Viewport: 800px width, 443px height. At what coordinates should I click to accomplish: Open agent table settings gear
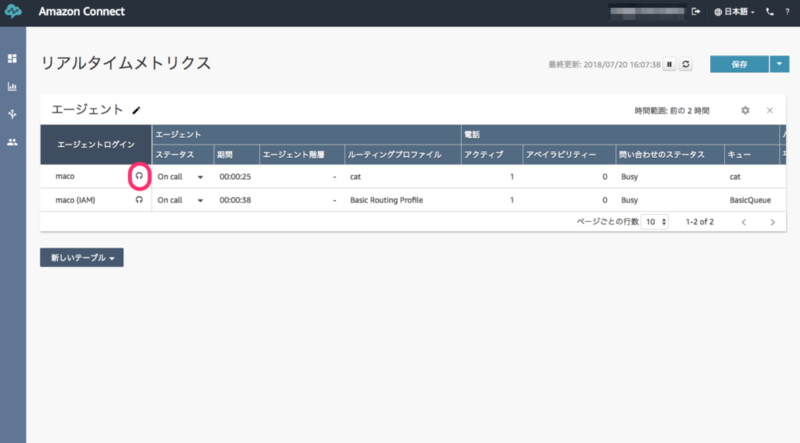[745, 110]
